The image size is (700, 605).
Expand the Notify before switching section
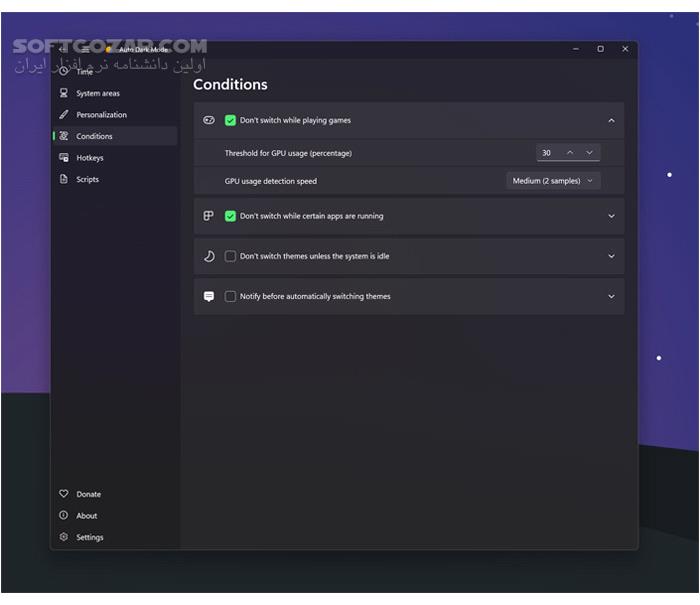pyautogui.click(x=611, y=296)
